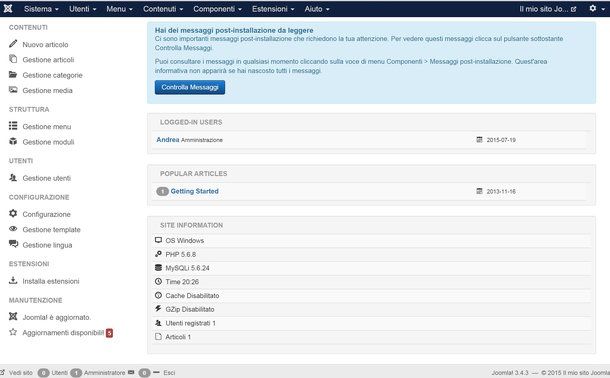Open Gestione utenti link
This screenshot has width=610, height=378.
coord(47,178)
